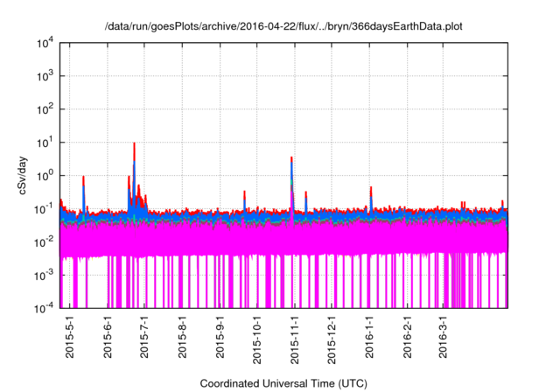Screen dimensions: 560x392
Task: Click the tallest red spike near late June 2015
Action: pyautogui.click(x=134, y=145)
